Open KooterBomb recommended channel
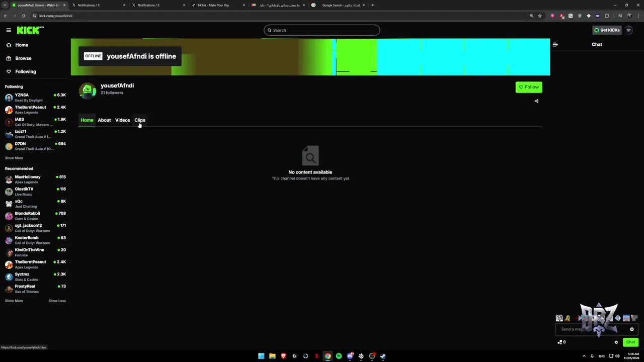 [x=35, y=240]
